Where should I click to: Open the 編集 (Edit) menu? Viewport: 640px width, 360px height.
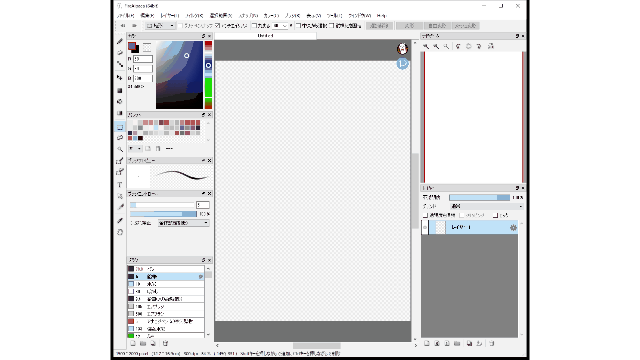(147, 16)
